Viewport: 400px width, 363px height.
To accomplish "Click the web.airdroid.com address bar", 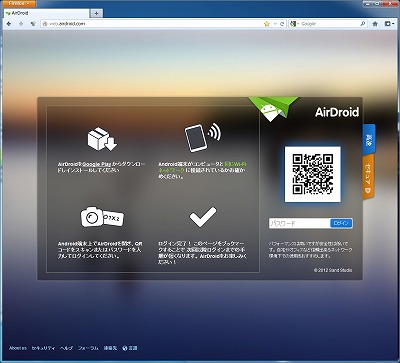I will (x=152, y=24).
